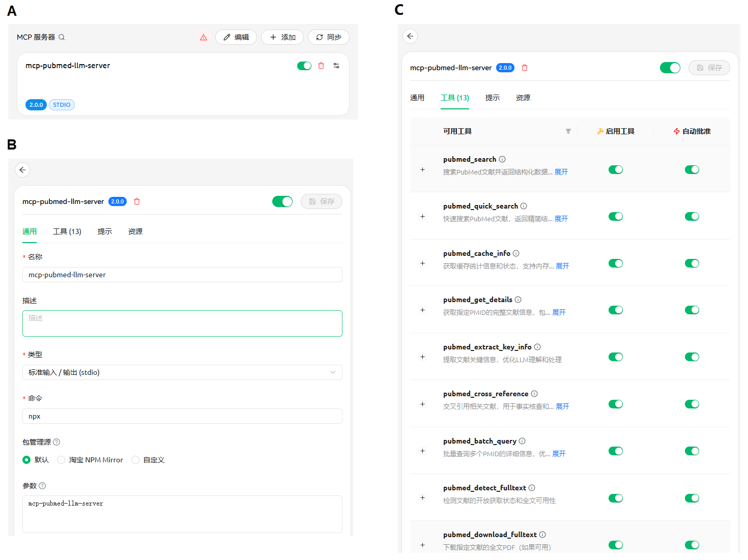Click back arrow in panel C
748x560 pixels.
point(410,36)
